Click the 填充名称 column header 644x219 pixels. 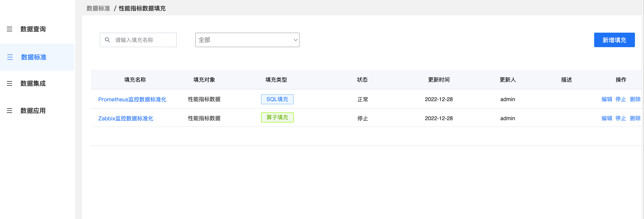135,80
